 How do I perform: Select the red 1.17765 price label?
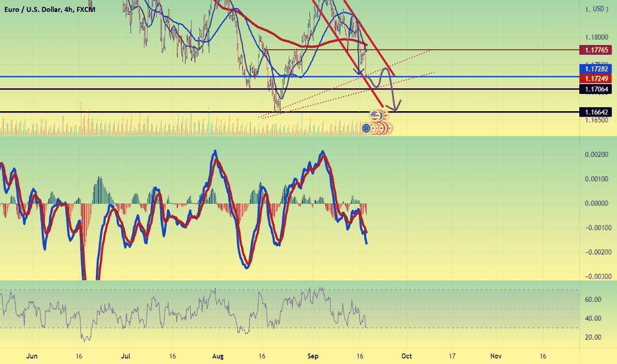coord(596,50)
